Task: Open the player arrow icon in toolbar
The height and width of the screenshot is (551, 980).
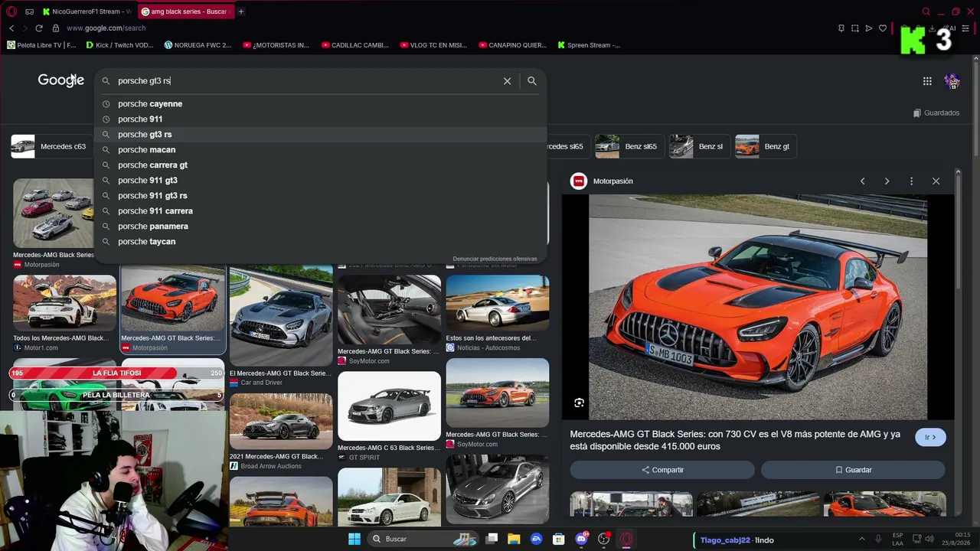Action: 868,28
